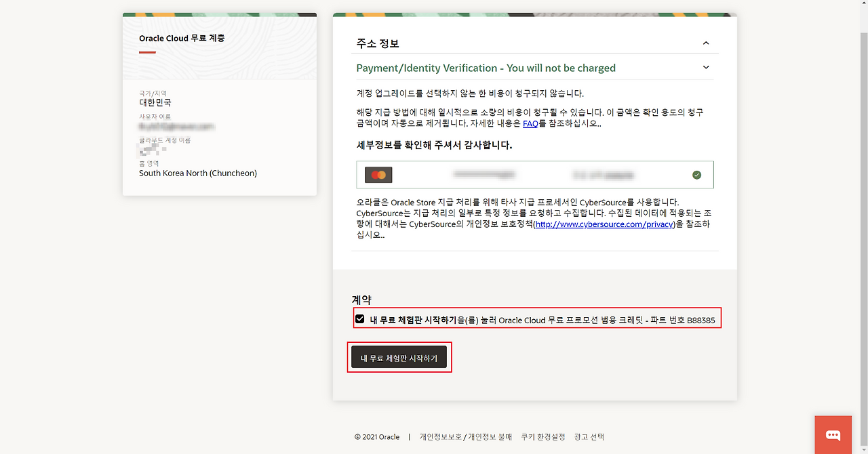Click the South Korea North (Chuncheon) region text
Screen dimensions: 868x454
(198, 173)
